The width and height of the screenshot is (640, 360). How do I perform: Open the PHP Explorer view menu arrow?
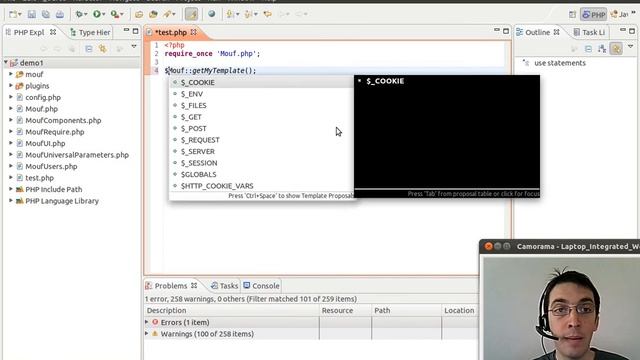[x=134, y=47]
